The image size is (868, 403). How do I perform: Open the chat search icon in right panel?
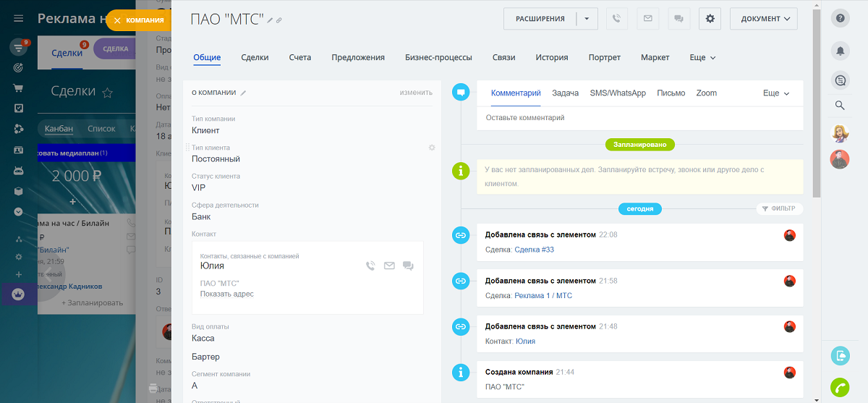[840, 80]
